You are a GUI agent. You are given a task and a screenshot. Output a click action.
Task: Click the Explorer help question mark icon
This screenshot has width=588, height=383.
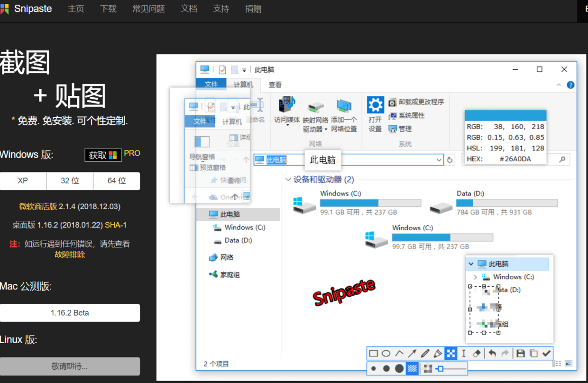(x=570, y=85)
